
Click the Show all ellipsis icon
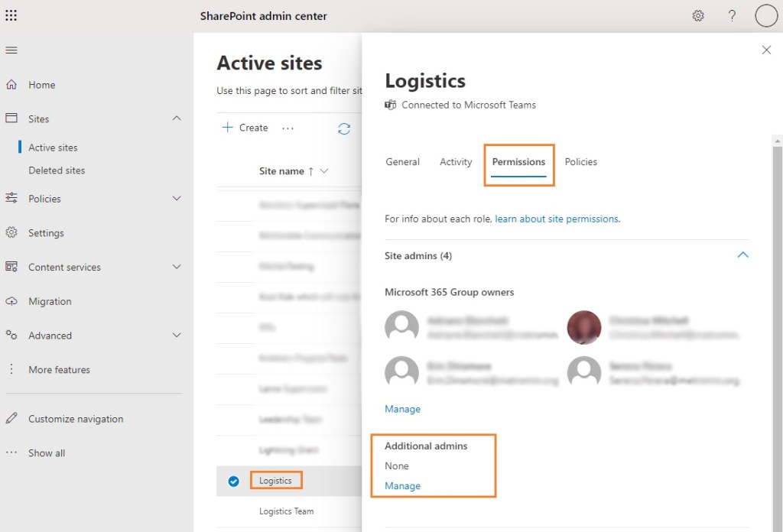pos(11,453)
